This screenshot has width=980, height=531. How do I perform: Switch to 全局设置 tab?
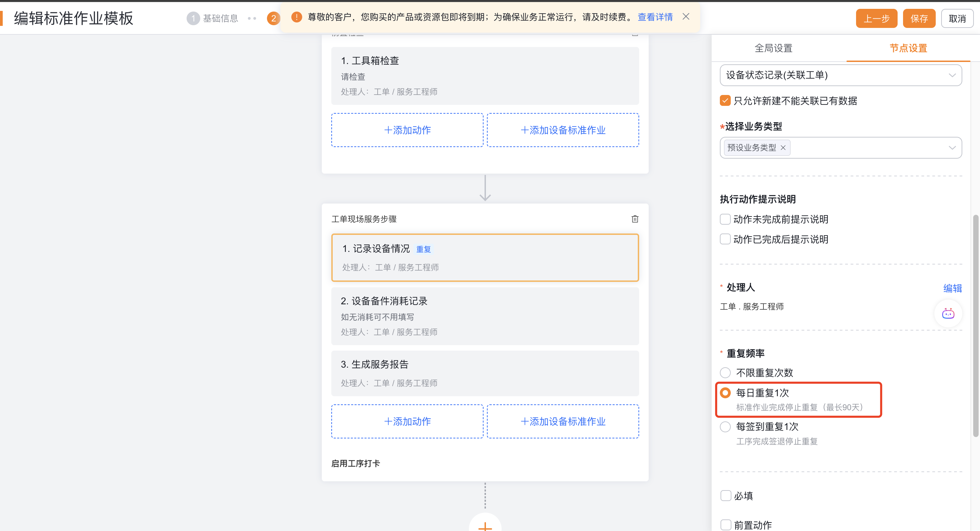(x=773, y=48)
